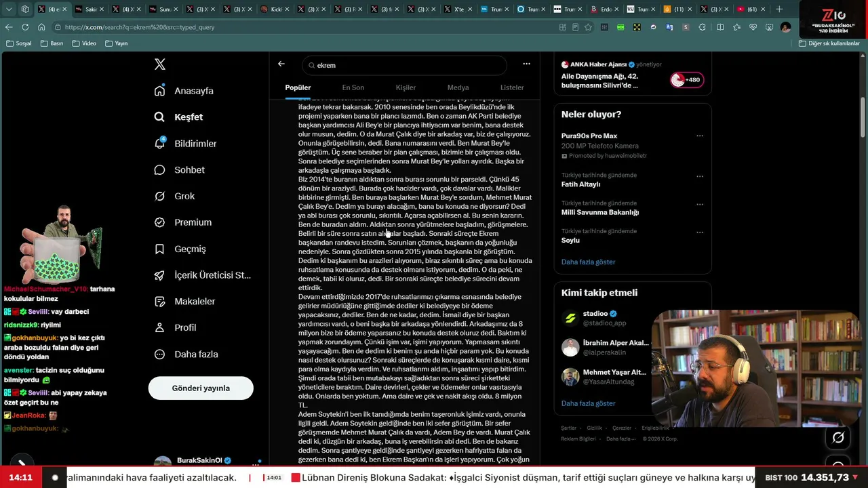
Task: Switch to Medya tab
Action: (458, 87)
